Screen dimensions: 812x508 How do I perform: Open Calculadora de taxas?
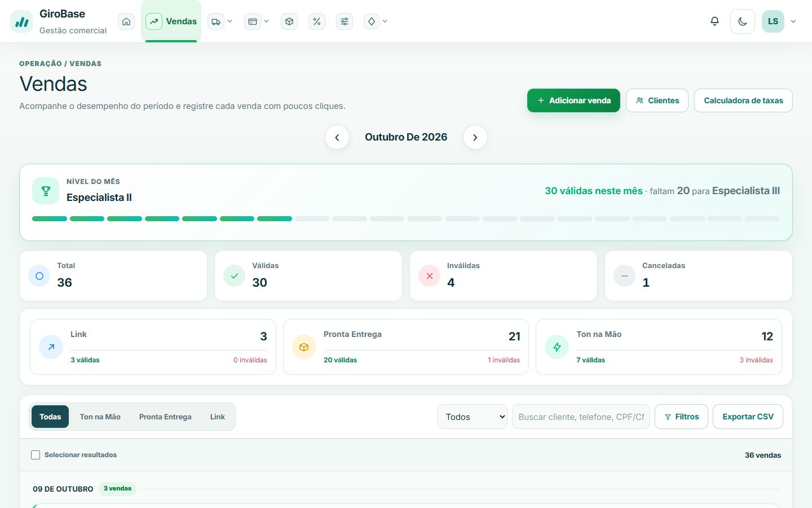click(x=743, y=100)
